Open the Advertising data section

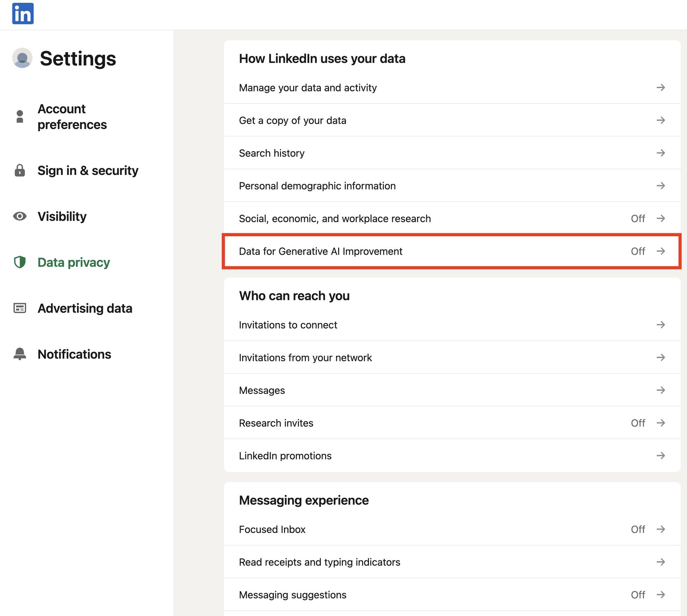85,308
